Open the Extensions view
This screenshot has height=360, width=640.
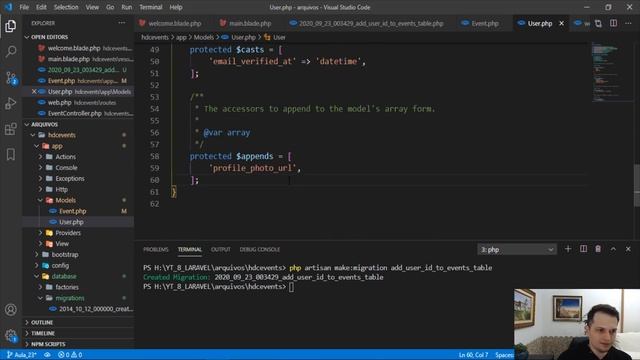click(x=11, y=129)
